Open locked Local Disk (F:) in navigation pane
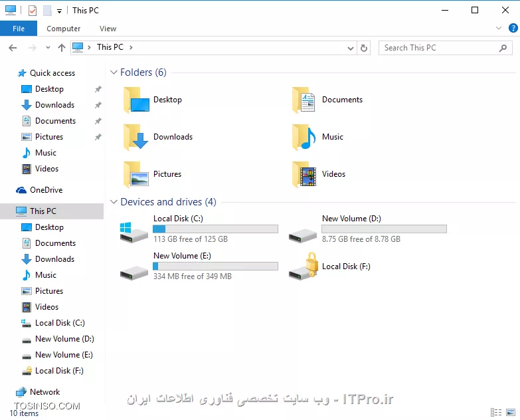Image resolution: width=520 pixels, height=420 pixels. click(x=59, y=371)
